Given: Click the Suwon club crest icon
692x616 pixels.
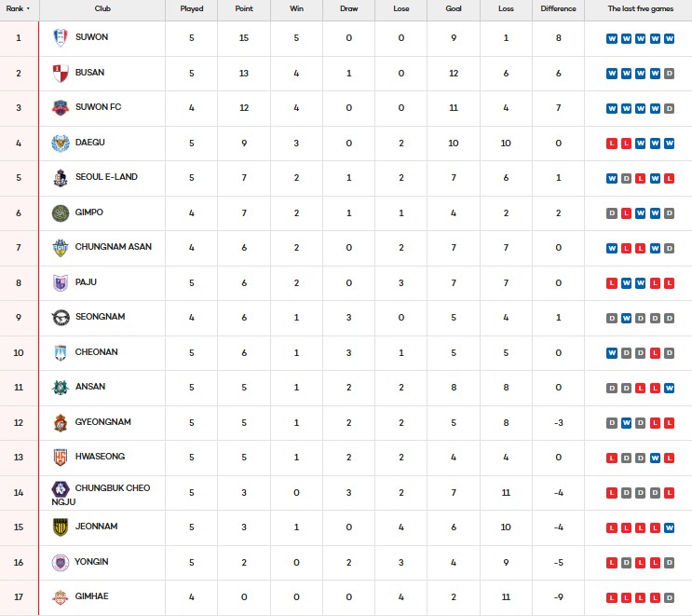Looking at the screenshot, I should (61, 38).
